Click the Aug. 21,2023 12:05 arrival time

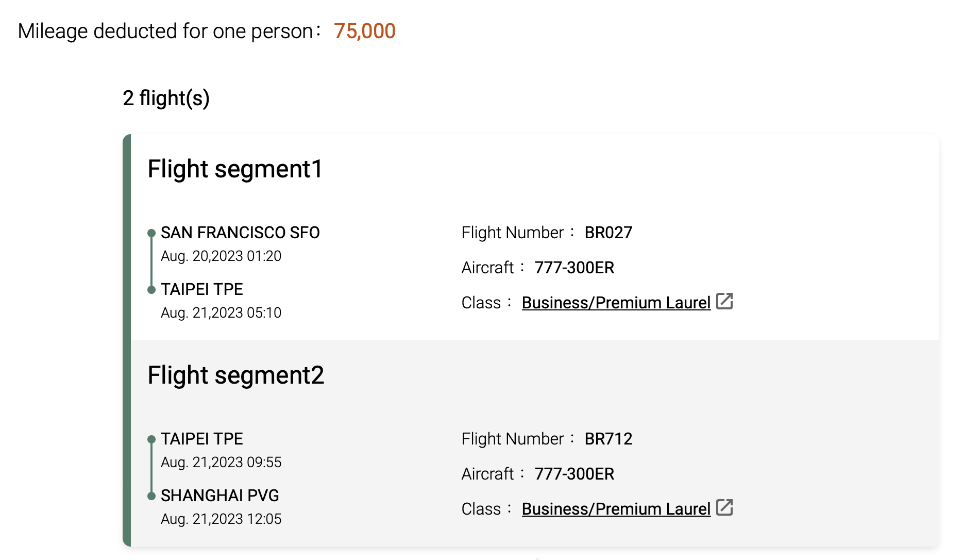pos(221,519)
